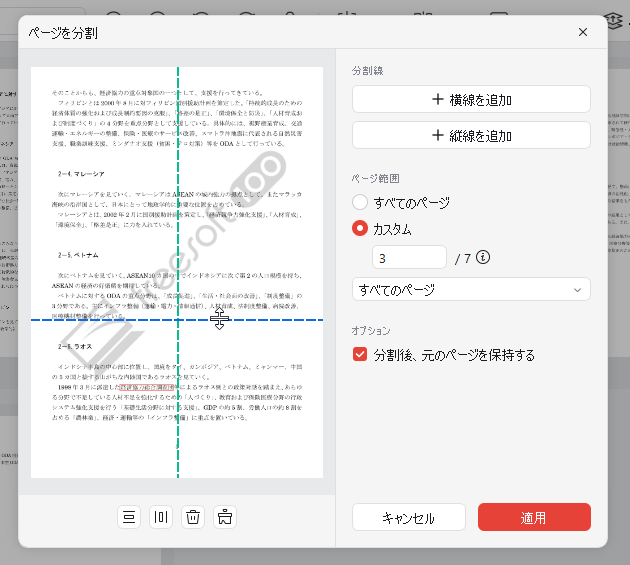
Task: Click the custom page number input field
Action: [408, 258]
